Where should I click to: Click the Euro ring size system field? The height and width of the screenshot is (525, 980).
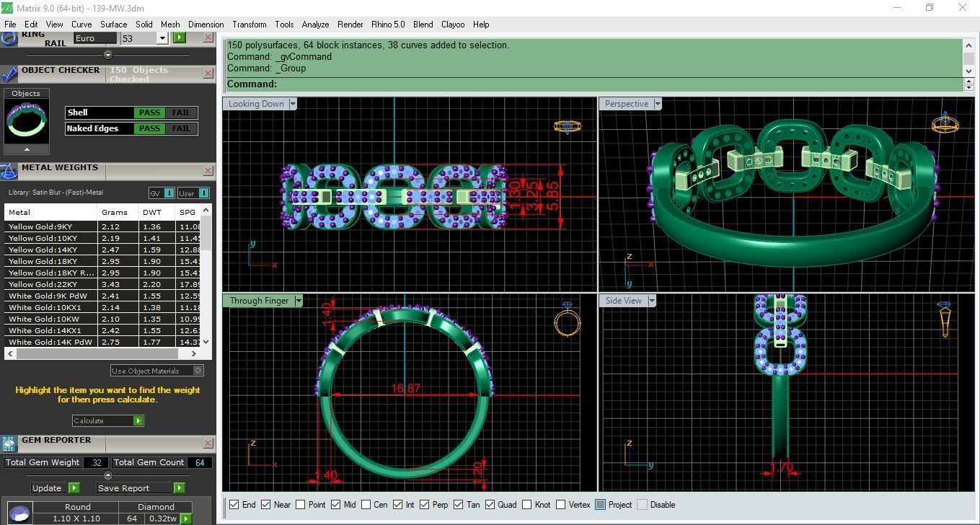pyautogui.click(x=94, y=38)
